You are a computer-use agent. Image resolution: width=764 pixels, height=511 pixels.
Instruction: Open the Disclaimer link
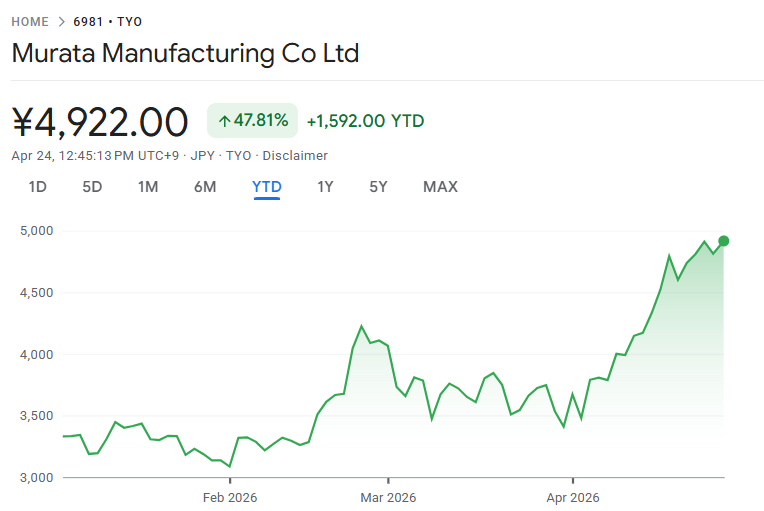click(295, 156)
